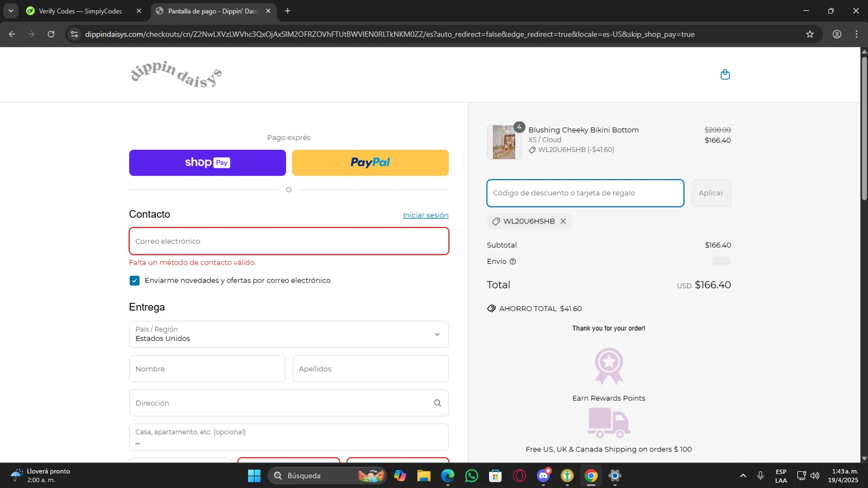Open the Chrome three-dot menu
Viewport: 868px width, 488px height.
856,34
